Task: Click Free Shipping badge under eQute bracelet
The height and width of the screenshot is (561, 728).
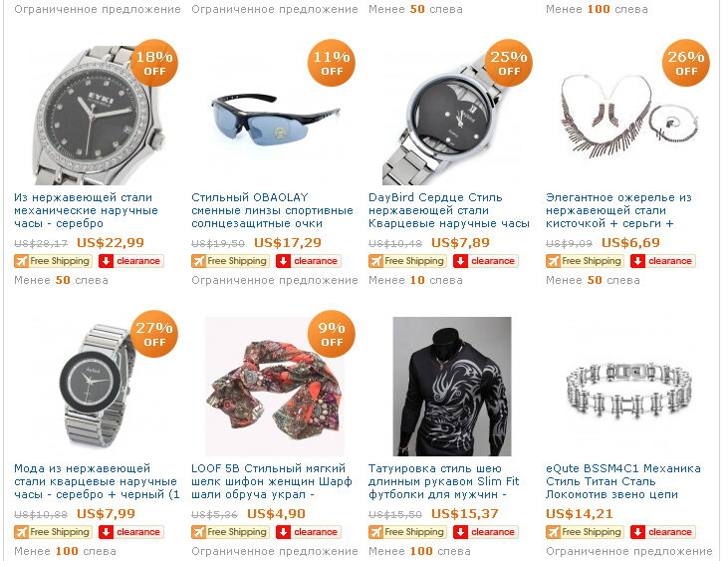Action: coord(584,532)
